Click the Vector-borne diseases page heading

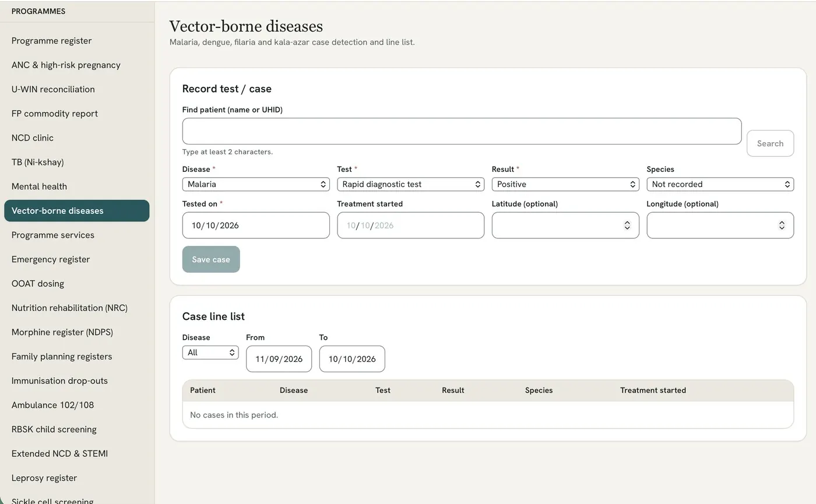tap(246, 26)
